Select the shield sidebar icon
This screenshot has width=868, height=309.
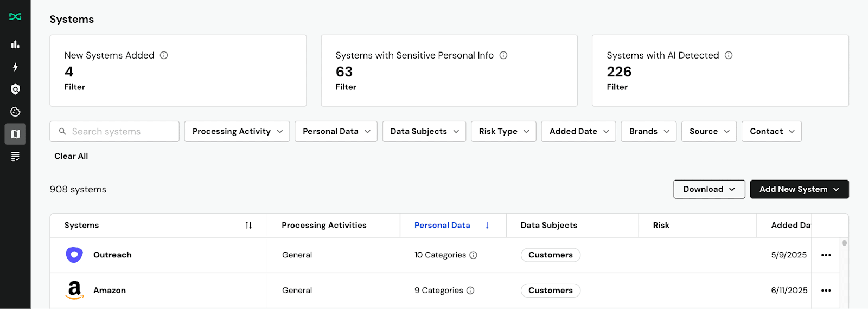tap(15, 89)
